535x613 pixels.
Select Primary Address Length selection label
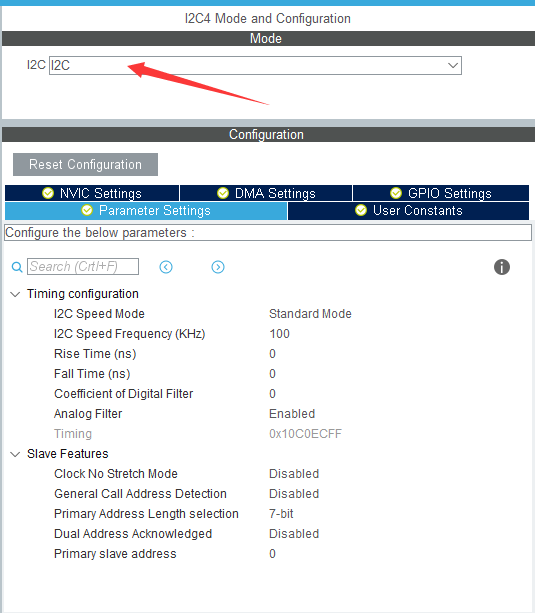146,514
